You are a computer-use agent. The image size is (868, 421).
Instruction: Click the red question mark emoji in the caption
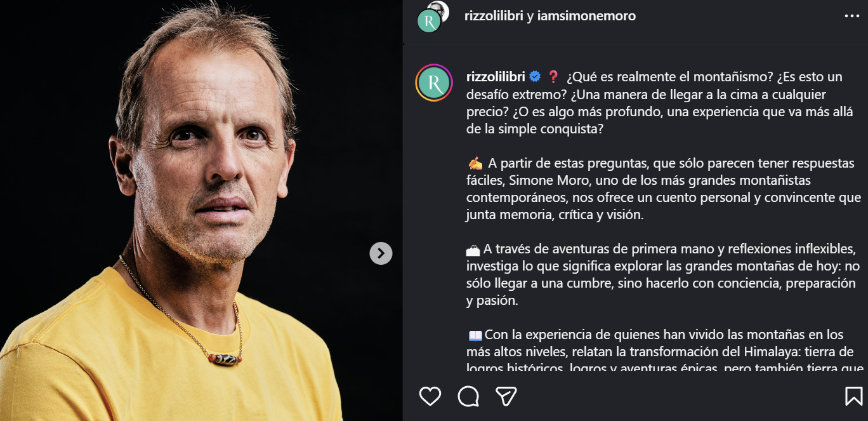tap(553, 77)
